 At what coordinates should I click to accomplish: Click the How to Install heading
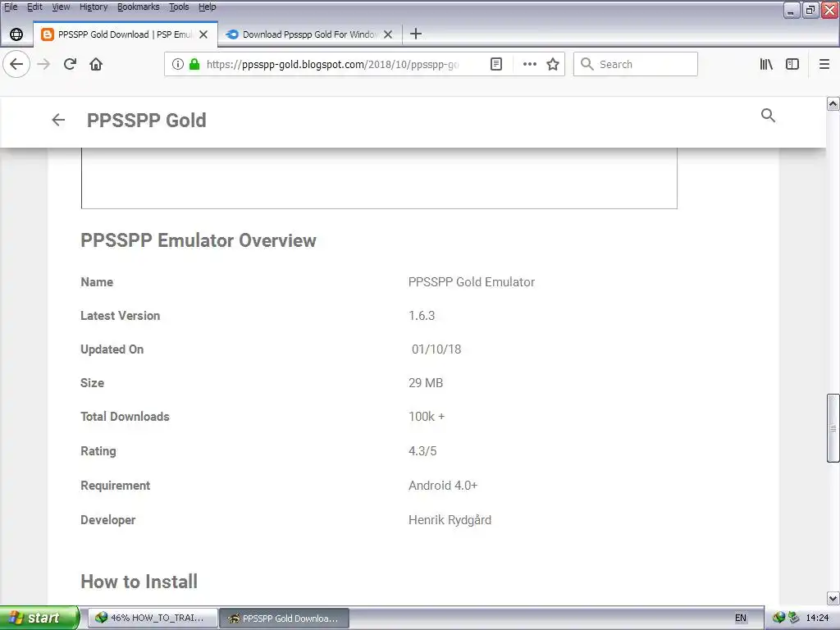coord(139,582)
